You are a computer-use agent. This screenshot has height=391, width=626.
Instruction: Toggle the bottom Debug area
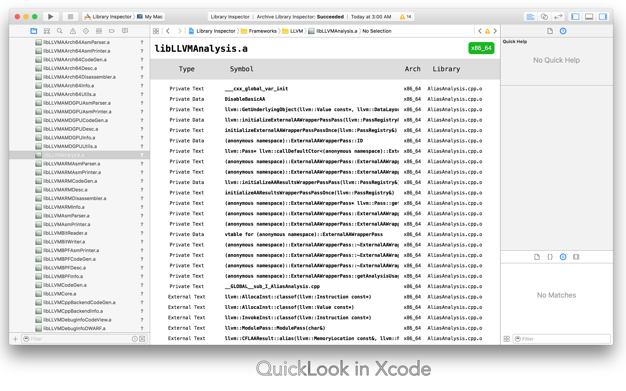589,16
